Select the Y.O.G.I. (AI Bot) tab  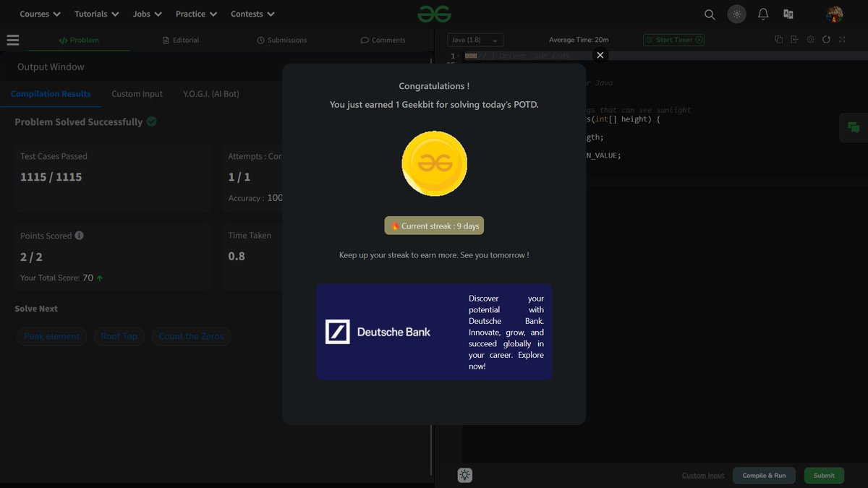click(x=211, y=94)
